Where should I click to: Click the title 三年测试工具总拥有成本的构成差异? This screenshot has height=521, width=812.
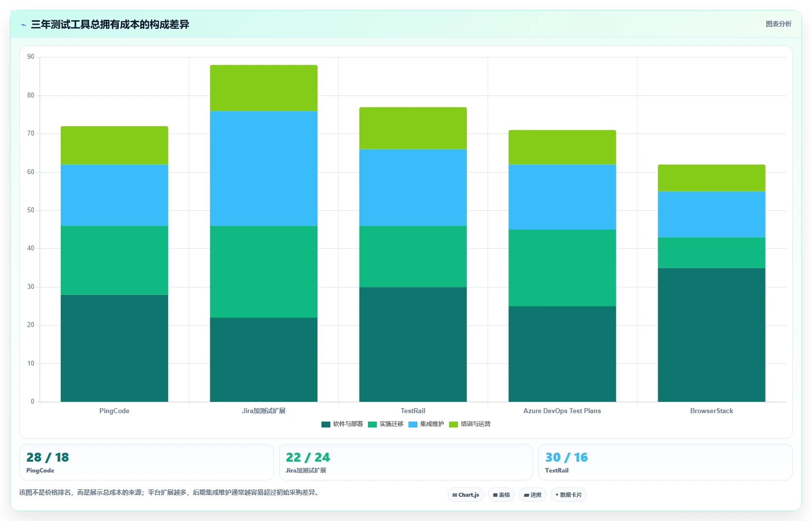point(110,24)
